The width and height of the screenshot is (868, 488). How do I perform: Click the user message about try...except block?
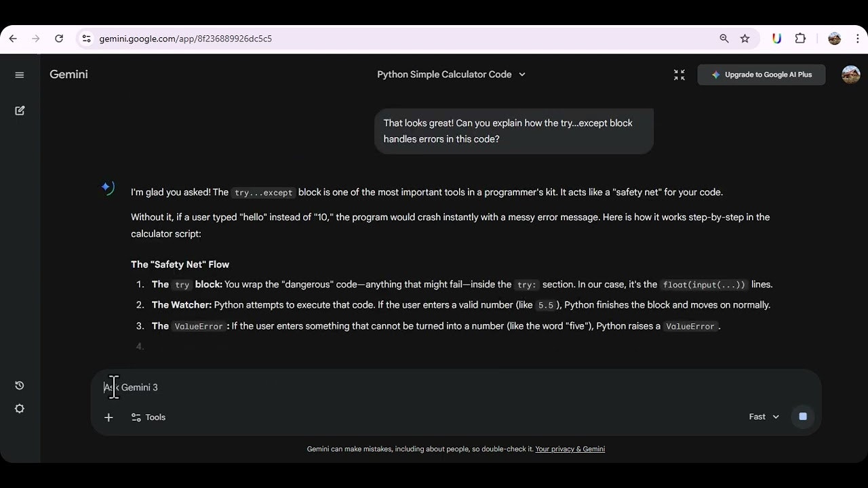514,131
